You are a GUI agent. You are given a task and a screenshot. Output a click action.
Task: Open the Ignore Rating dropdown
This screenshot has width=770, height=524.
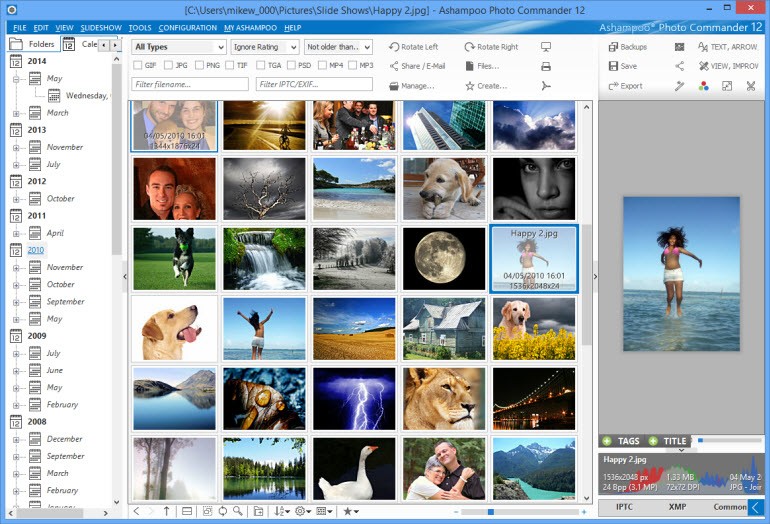(x=264, y=47)
